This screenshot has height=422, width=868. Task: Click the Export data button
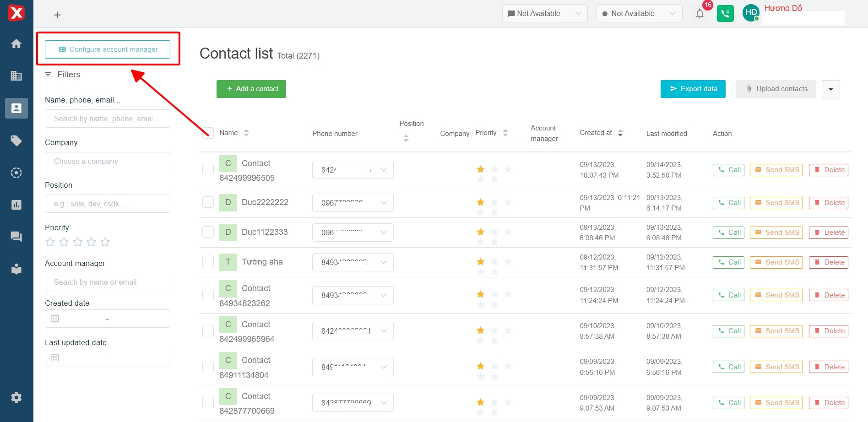coord(693,89)
